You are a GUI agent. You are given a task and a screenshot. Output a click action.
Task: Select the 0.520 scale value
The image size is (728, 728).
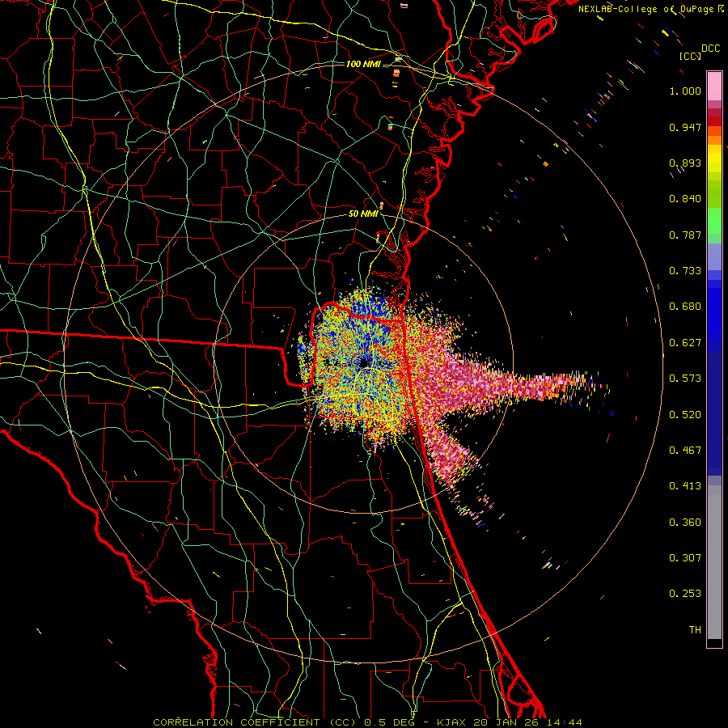tap(685, 415)
